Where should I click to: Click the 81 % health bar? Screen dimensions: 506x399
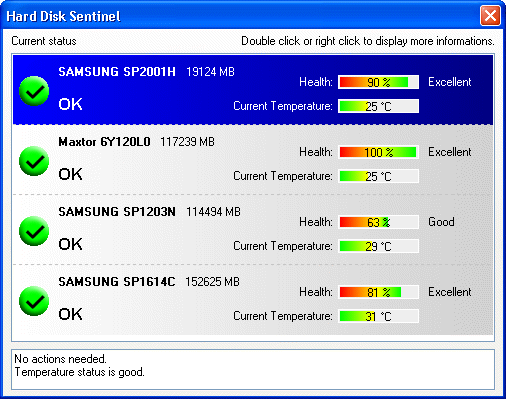click(x=378, y=292)
